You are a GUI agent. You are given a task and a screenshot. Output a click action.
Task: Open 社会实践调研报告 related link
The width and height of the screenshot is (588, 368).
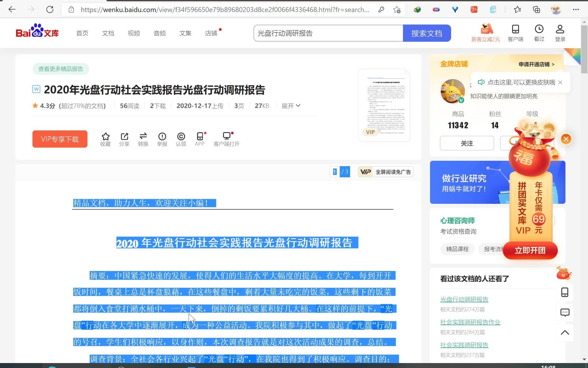point(464,345)
